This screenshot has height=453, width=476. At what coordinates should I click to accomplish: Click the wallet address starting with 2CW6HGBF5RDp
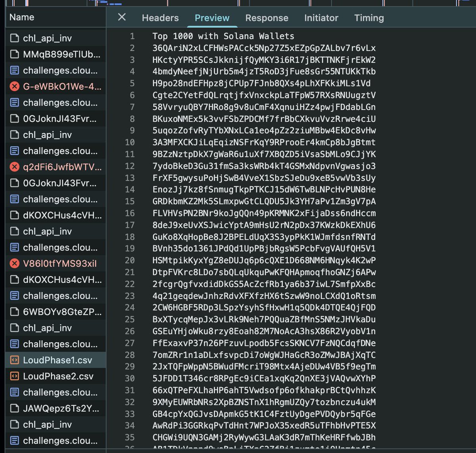click(264, 307)
